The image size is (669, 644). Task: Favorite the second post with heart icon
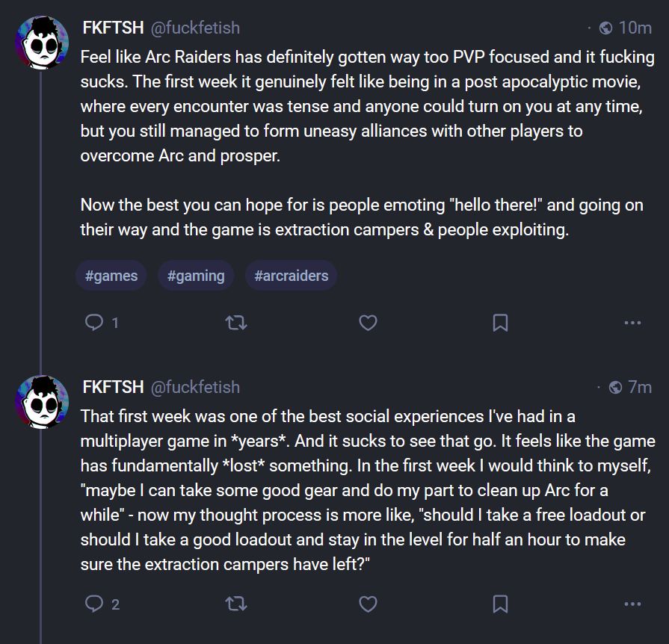click(x=368, y=604)
